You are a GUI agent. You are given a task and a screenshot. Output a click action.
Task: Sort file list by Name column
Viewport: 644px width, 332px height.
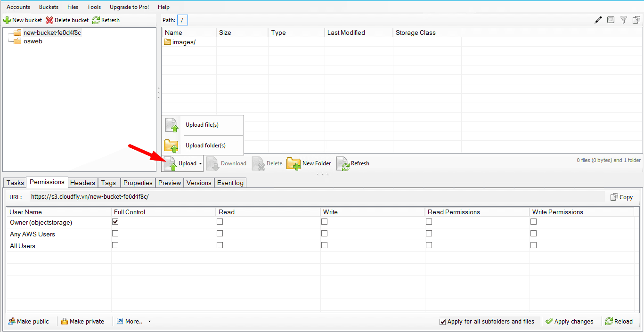point(189,32)
